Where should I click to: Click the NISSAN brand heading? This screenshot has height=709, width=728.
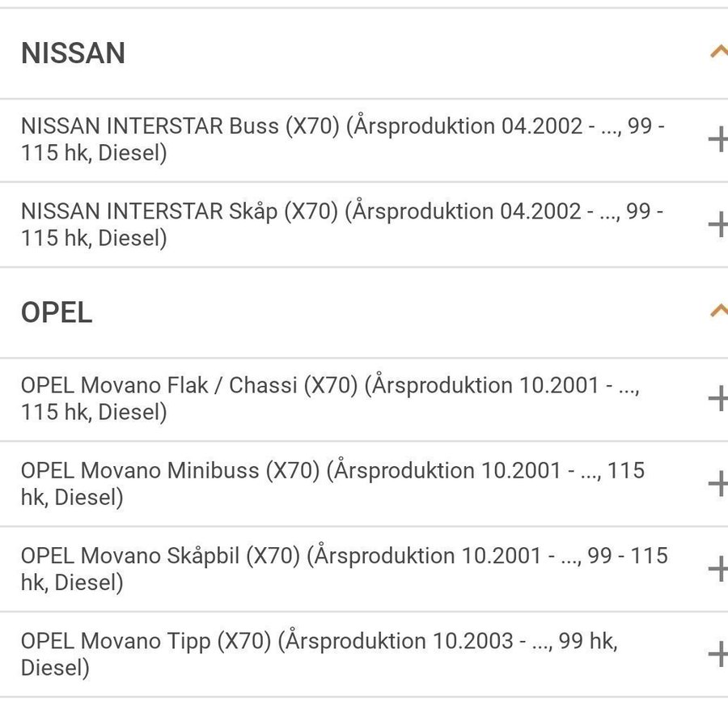[x=73, y=53]
